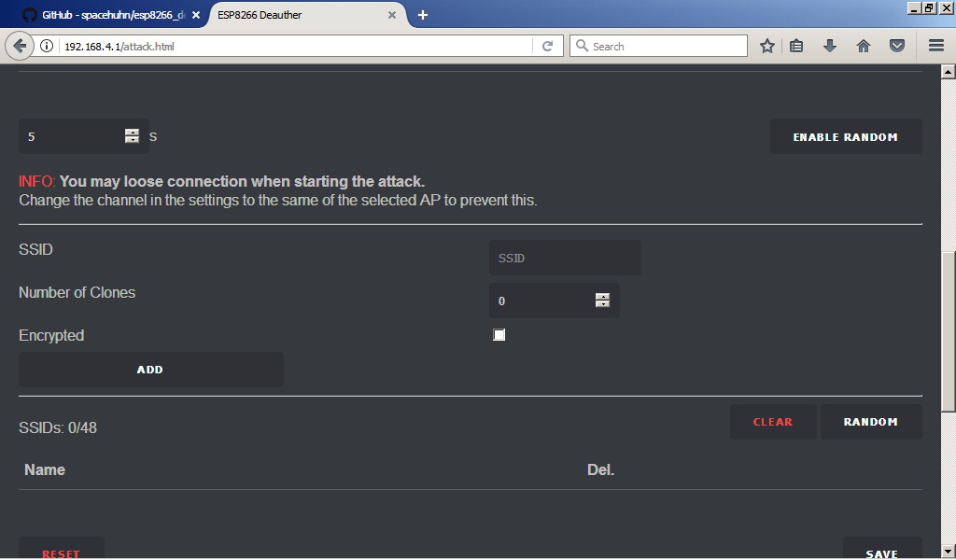Viewport: 956px width, 560px height.
Task: Click magnifier icon in search box
Action: click(582, 47)
